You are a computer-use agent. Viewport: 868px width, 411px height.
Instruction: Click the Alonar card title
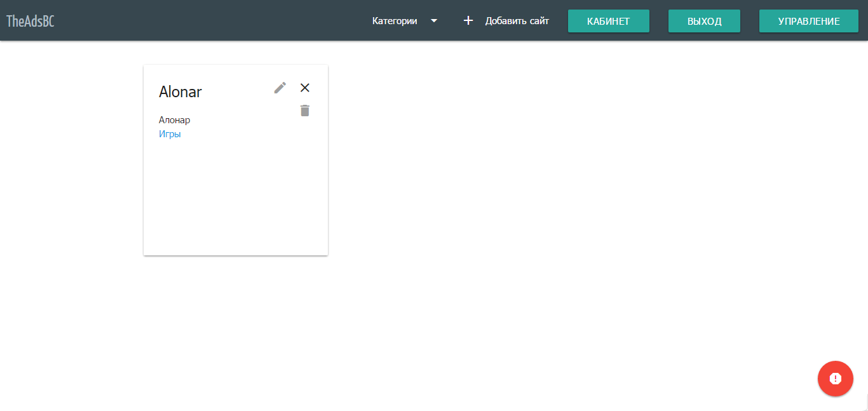pos(180,92)
